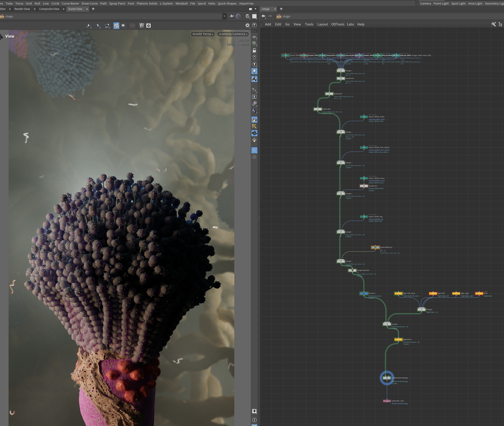Open the headlight diamond lighting option
This screenshot has height=426, width=504.
point(254,64)
